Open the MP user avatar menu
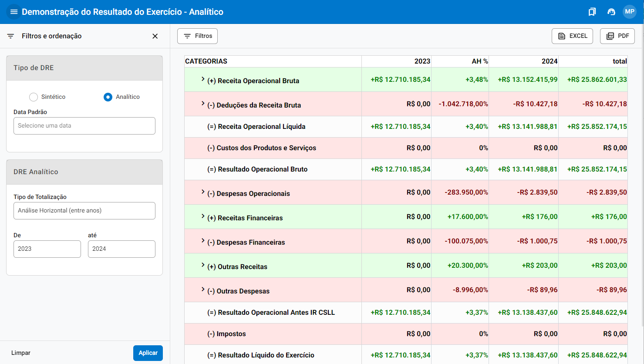 tap(629, 12)
